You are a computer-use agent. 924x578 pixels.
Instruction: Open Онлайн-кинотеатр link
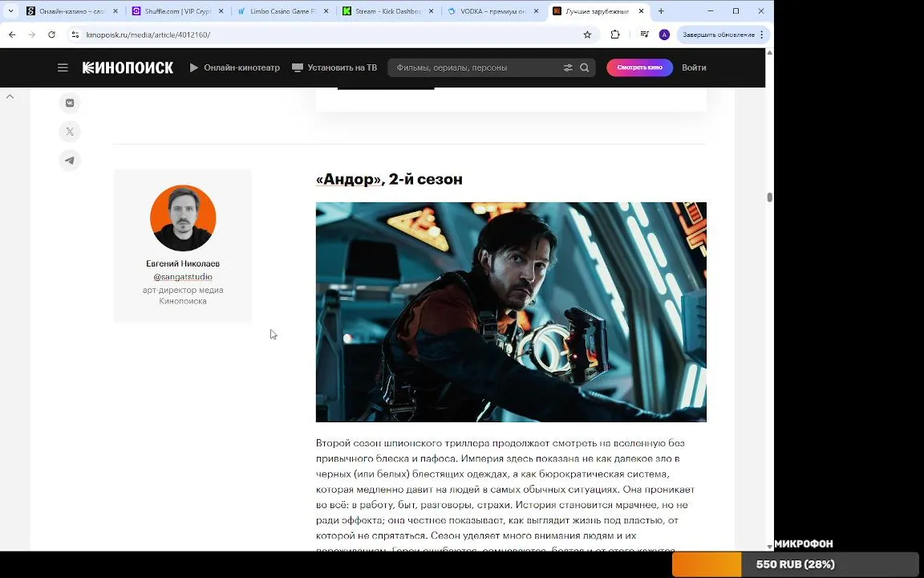[x=234, y=67]
